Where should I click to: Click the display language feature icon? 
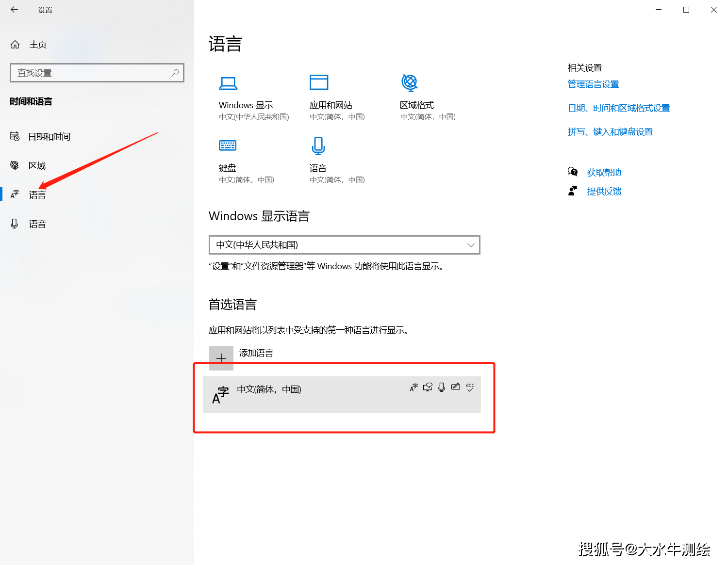(414, 387)
